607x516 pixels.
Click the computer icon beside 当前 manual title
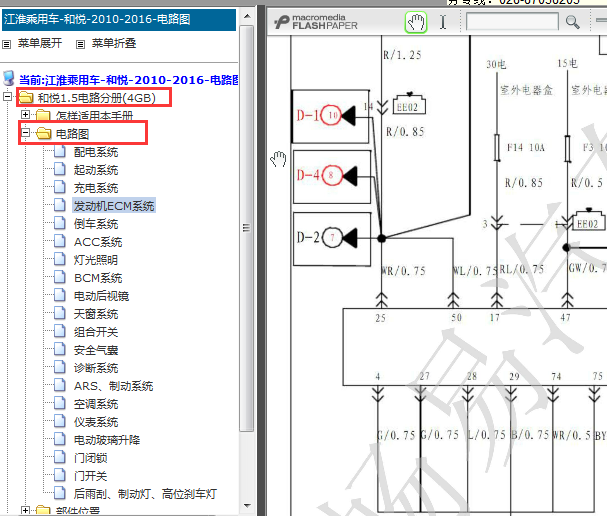9,78
